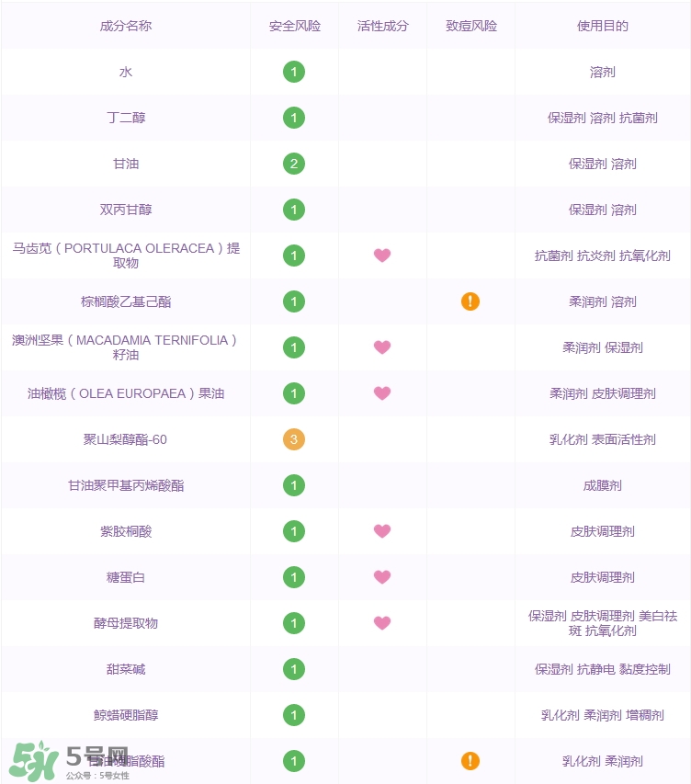Open the 油橄榄 (OLEA EUROPAEA) 果油 entry
Image resolution: width=691 pixels, height=784 pixels.
pyautogui.click(x=126, y=393)
